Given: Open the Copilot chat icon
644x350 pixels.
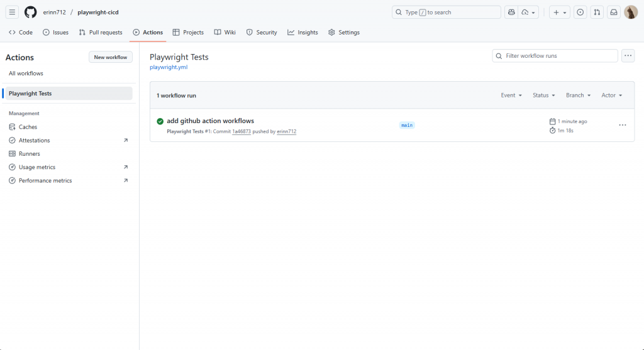Looking at the screenshot, I should pos(511,13).
